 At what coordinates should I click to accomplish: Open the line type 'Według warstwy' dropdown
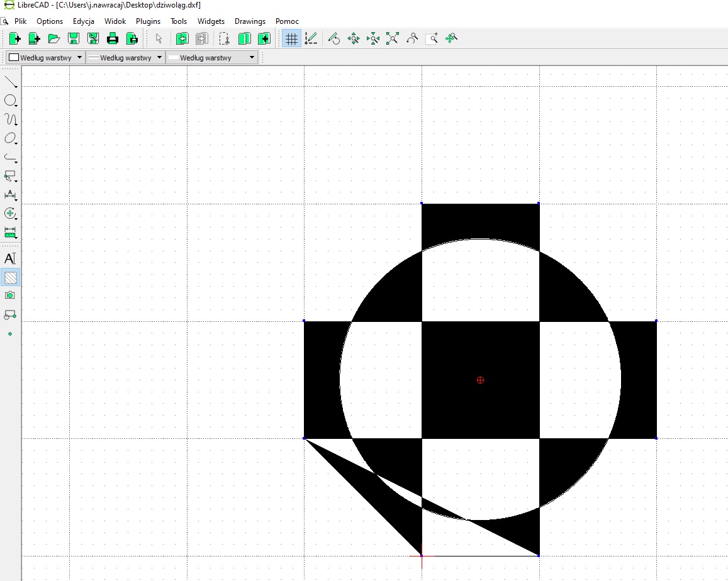pyautogui.click(x=211, y=58)
